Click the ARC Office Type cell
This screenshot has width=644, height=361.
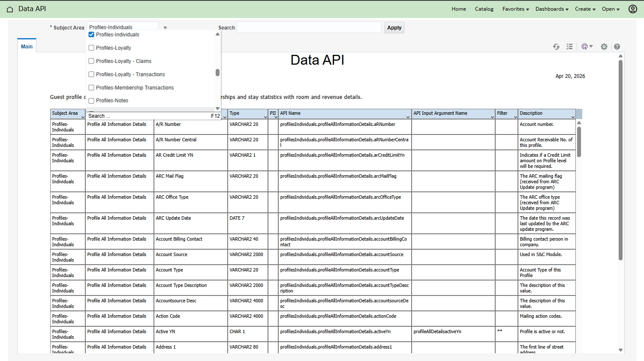191,203
